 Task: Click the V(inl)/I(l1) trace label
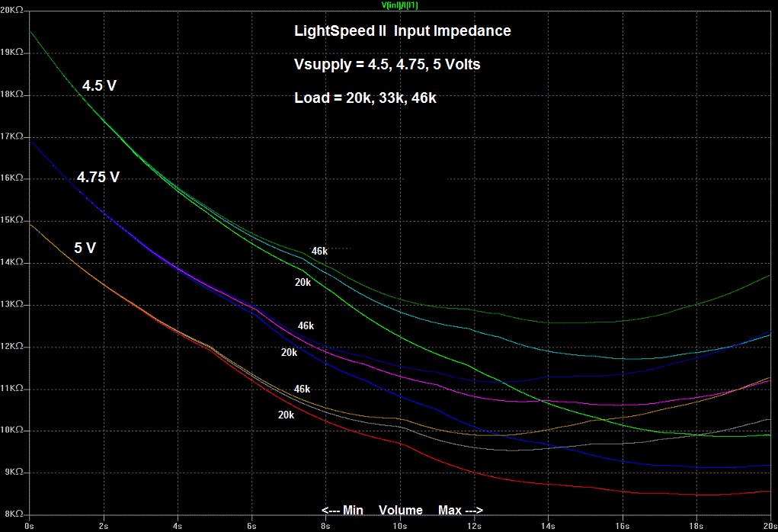(399, 5)
